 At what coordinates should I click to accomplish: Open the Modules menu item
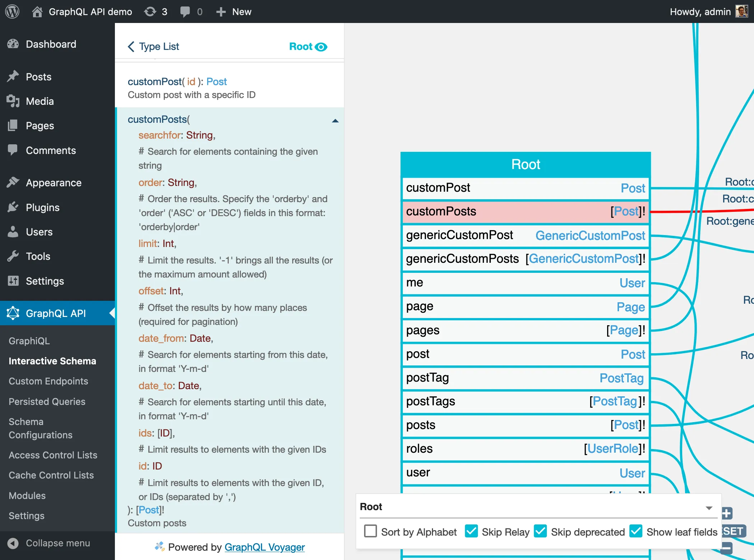coord(27,495)
